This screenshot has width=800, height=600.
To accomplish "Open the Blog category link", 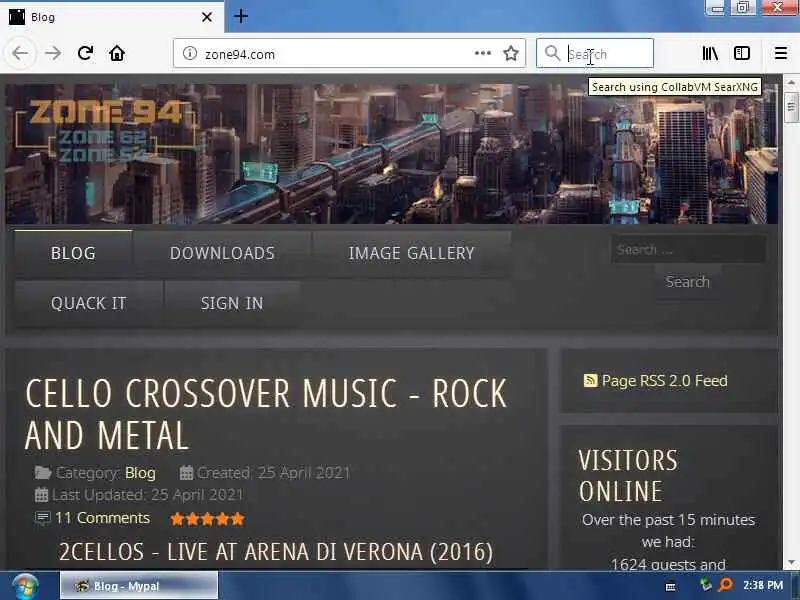I will tap(140, 473).
